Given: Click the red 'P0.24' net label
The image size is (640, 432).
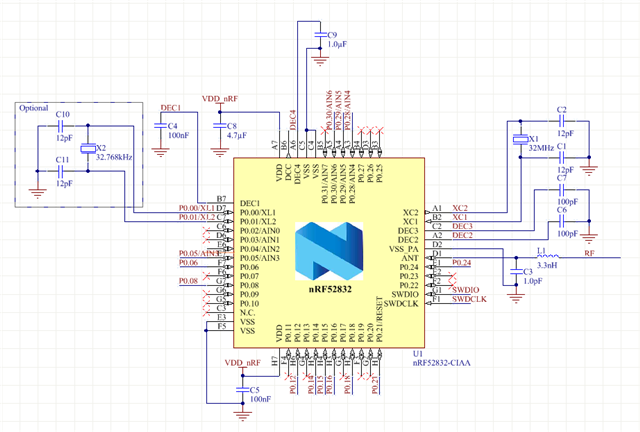Looking at the screenshot, I should 462,263.
